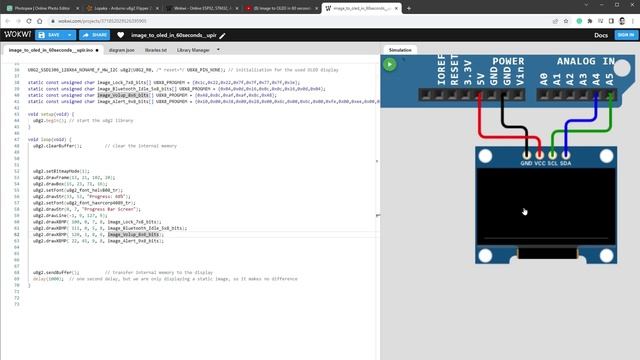
Task: Click the Arduino 3.3V pin socket
Action: coord(466,95)
